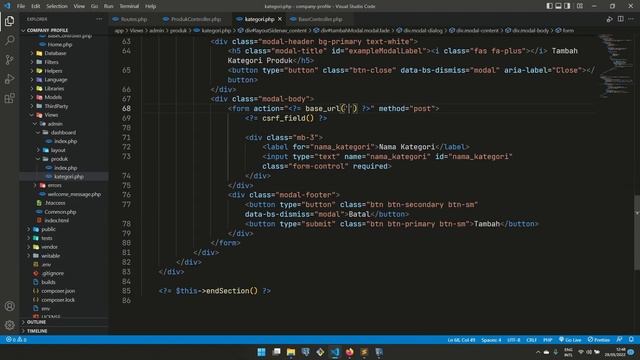Open the Run and Debug view
Image resolution: width=640 pixels, height=360 pixels.
pos(9,79)
